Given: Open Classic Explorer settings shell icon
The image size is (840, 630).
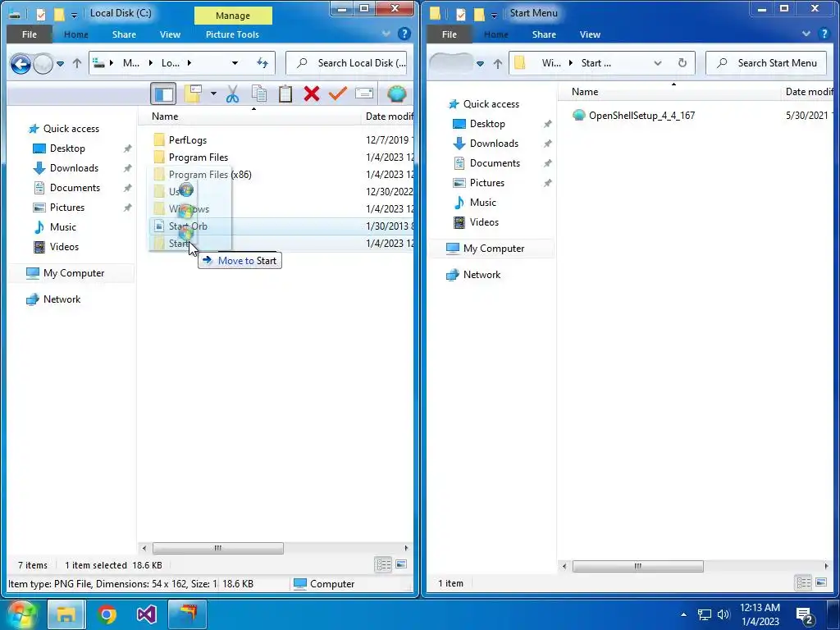Looking at the screenshot, I should [396, 94].
